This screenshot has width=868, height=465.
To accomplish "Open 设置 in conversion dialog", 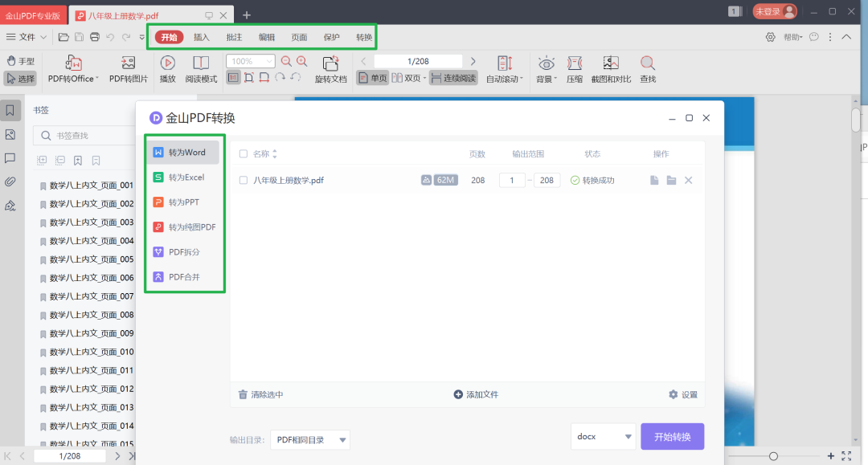I will point(683,394).
